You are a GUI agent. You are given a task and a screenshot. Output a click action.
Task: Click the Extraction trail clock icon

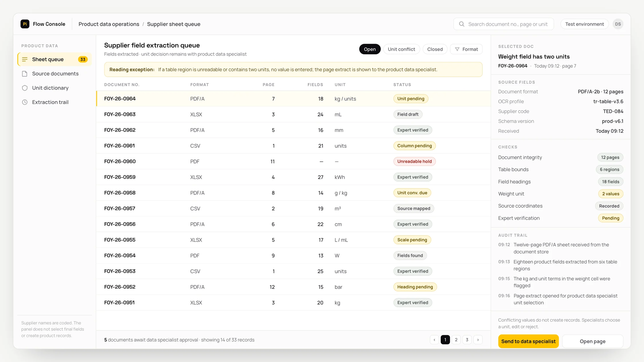pyautogui.click(x=25, y=102)
